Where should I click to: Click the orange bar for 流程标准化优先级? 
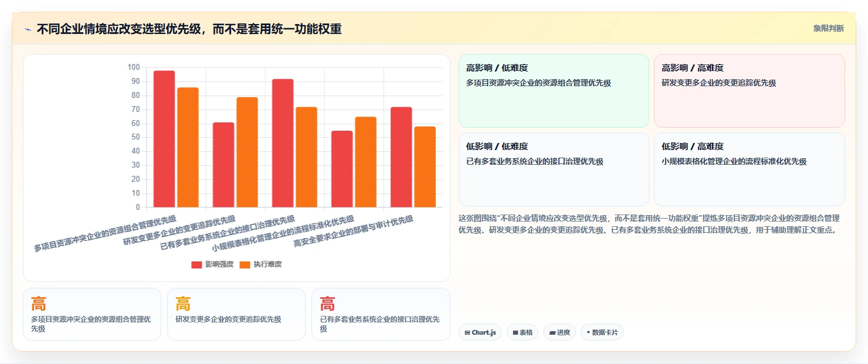tap(365, 162)
